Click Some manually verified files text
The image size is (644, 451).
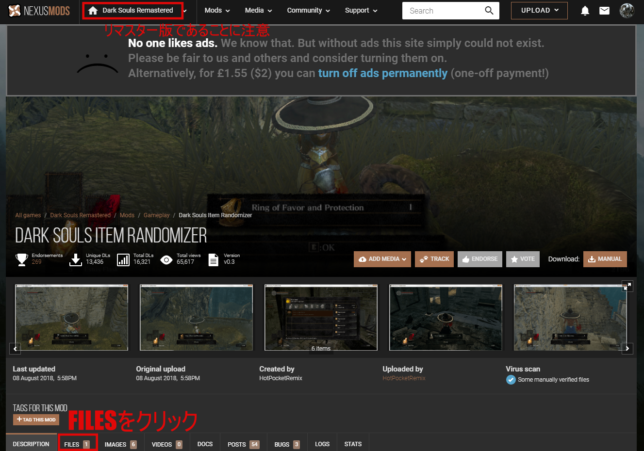(x=553, y=380)
